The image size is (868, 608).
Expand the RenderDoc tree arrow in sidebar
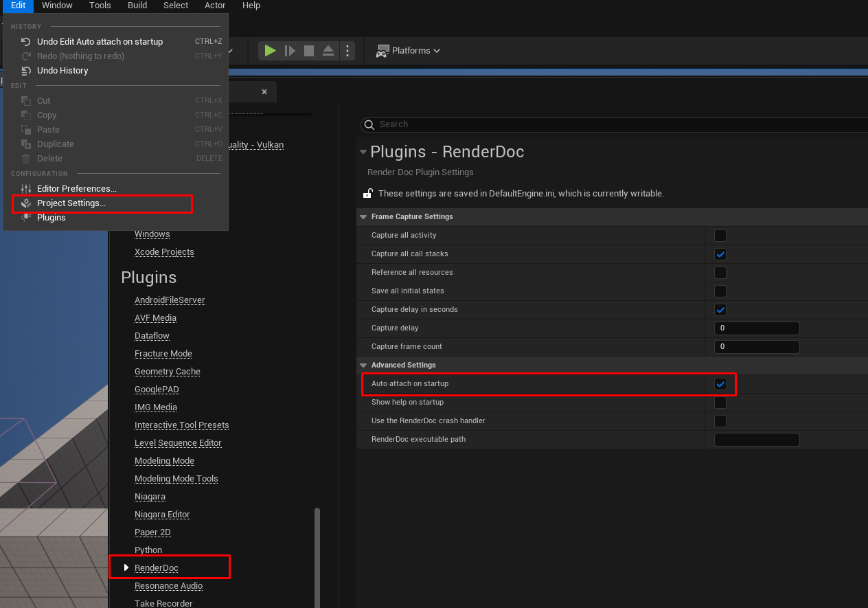tap(126, 567)
